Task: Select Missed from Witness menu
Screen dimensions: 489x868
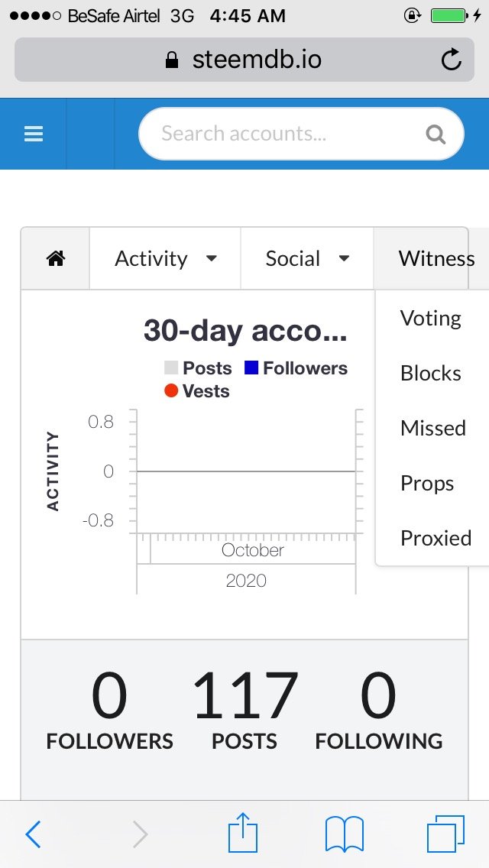Action: pos(433,428)
